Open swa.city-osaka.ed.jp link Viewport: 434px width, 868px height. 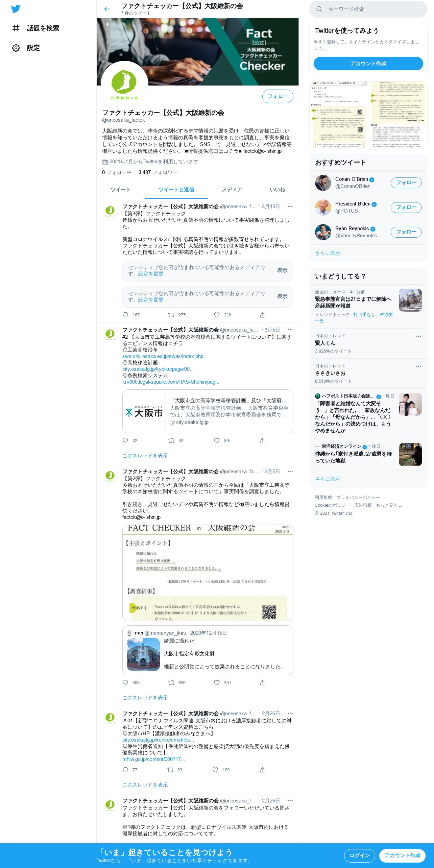[165, 356]
